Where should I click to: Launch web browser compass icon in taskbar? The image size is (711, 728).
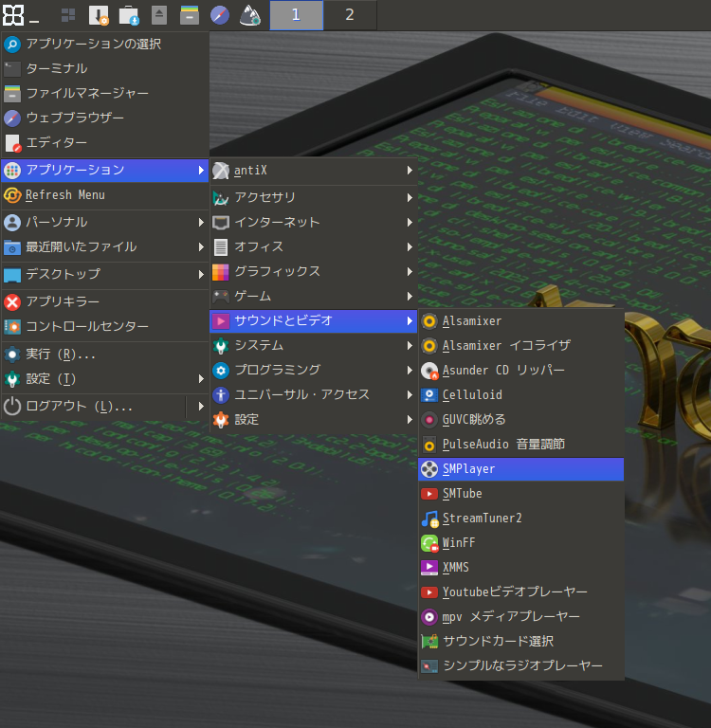pos(220,15)
